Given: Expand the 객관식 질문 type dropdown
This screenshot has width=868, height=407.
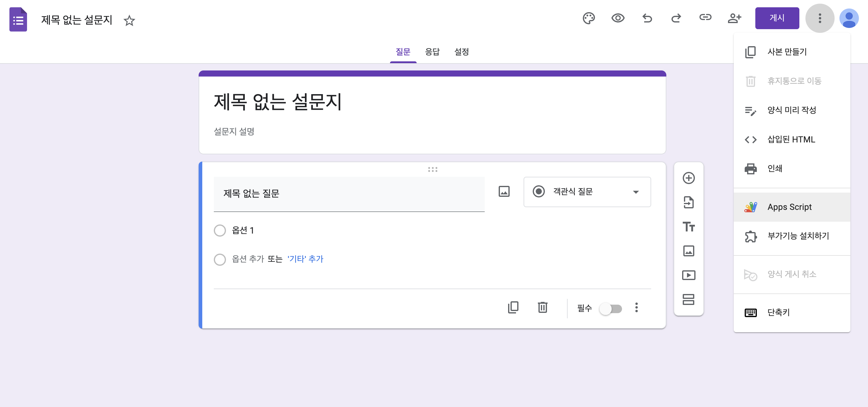Looking at the screenshot, I should [x=587, y=192].
